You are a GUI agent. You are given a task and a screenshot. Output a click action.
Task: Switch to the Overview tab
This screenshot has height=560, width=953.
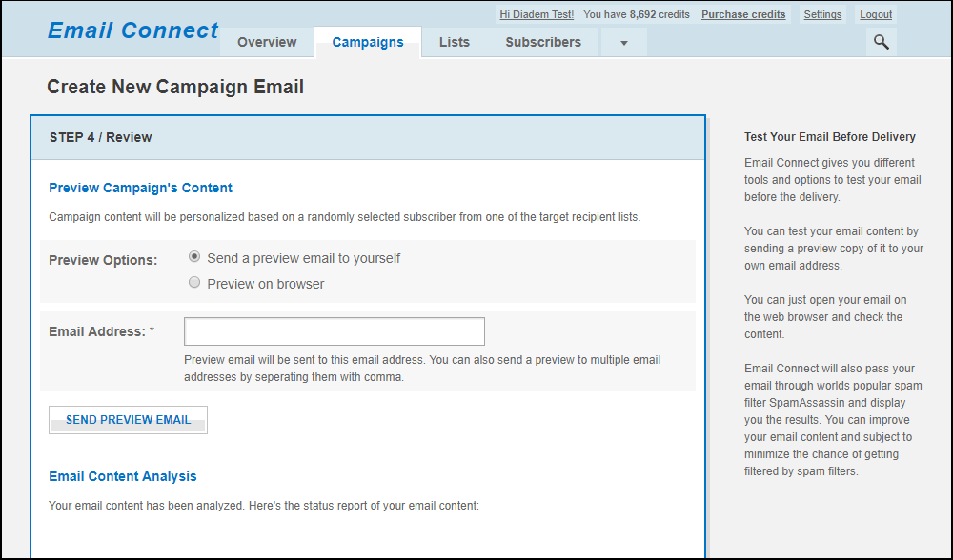point(267,42)
